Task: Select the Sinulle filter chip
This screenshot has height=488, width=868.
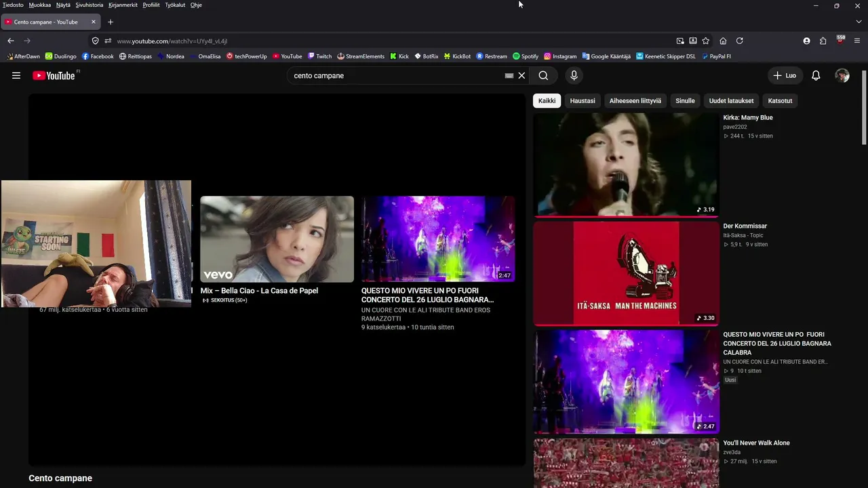Action: 685,101
